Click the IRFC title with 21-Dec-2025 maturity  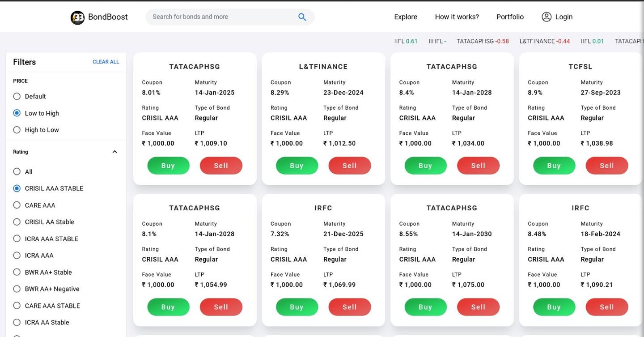[x=323, y=208]
